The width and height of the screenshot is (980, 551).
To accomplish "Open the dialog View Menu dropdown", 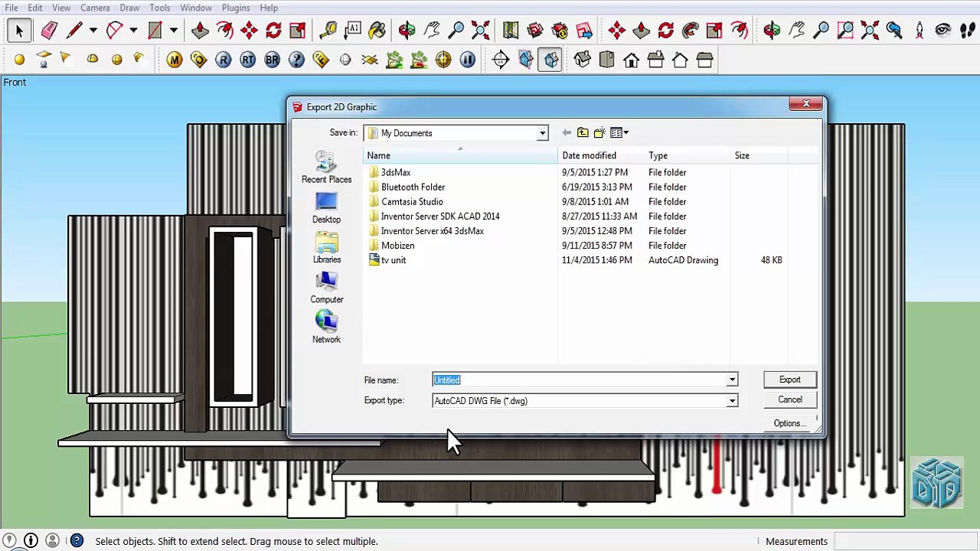I will [x=619, y=133].
